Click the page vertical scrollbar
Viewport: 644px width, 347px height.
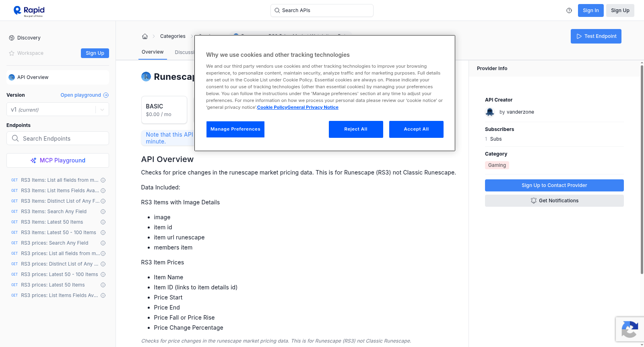pos(642,169)
